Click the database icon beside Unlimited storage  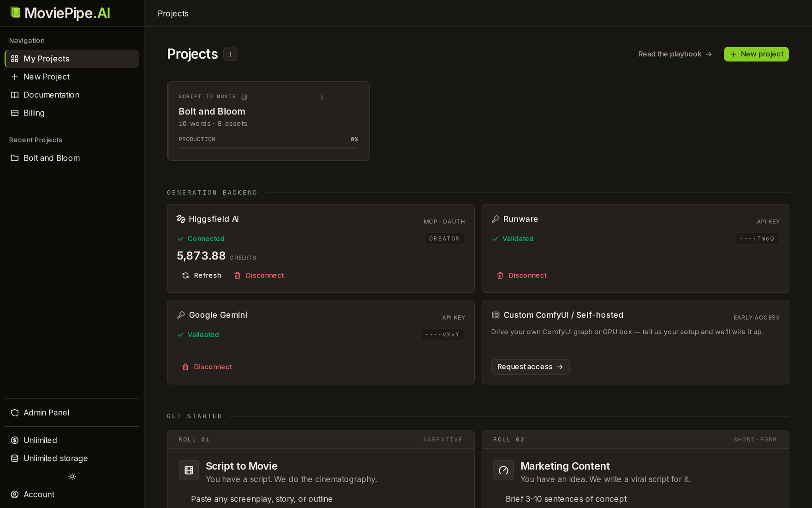[x=15, y=458]
